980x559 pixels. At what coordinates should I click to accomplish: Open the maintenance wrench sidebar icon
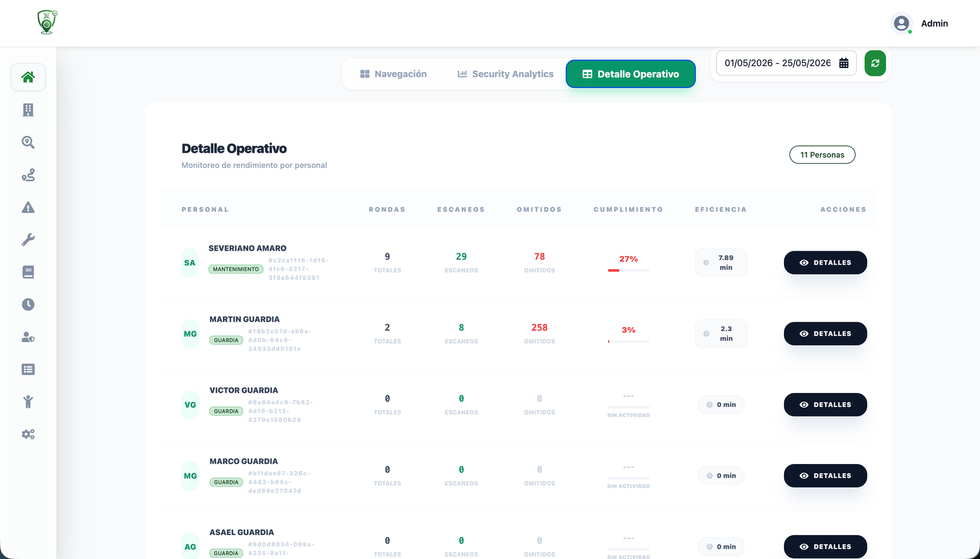click(28, 240)
